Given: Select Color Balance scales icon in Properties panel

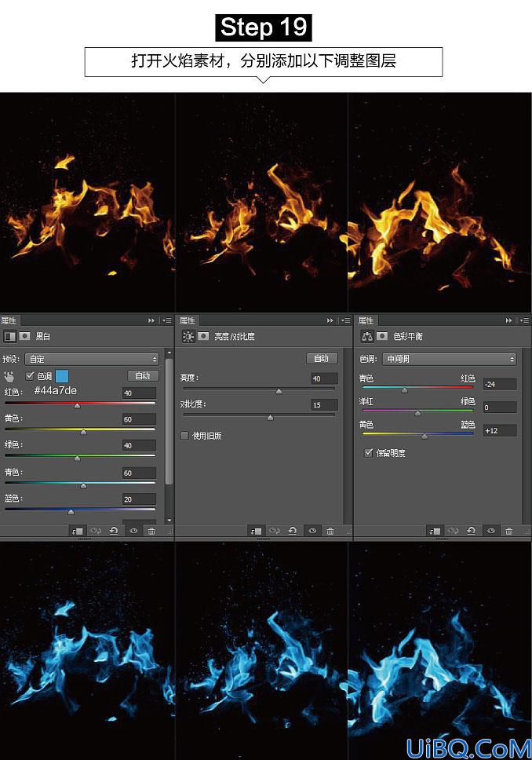Looking at the screenshot, I should tap(366, 336).
